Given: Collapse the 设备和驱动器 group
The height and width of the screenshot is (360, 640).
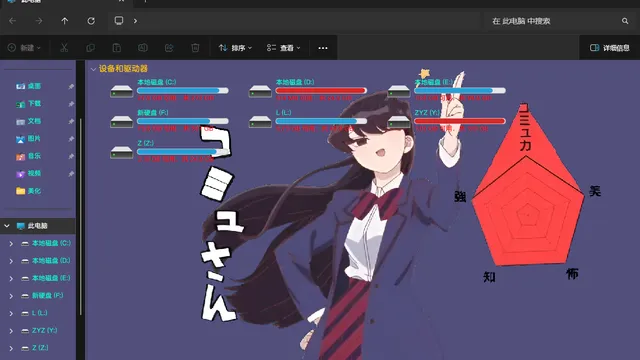Looking at the screenshot, I should pyautogui.click(x=93, y=69).
